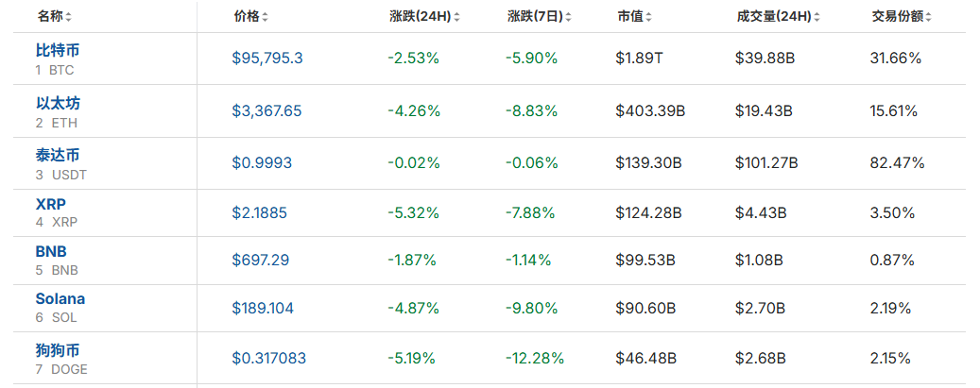The image size is (980, 388).
Task: Open the 泰达币 coin link
Action: [55, 154]
